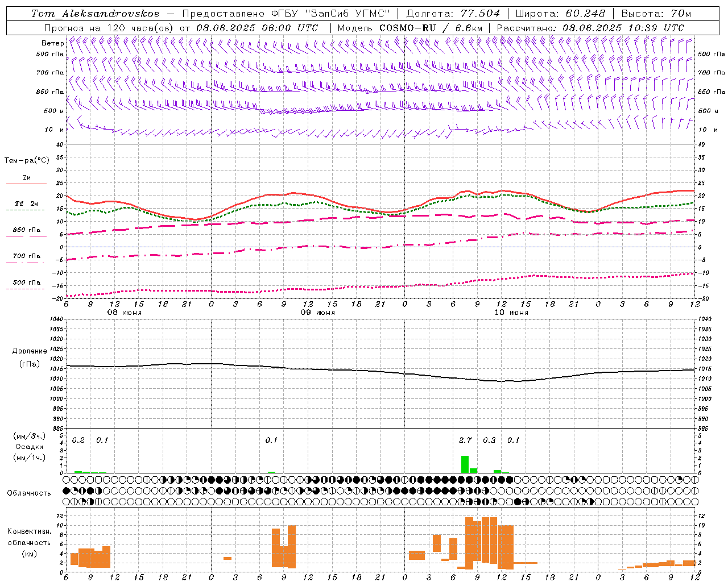The width and height of the screenshot is (728, 582).
Task: Click the (мм/3ч.) unit label
Action: point(30,436)
